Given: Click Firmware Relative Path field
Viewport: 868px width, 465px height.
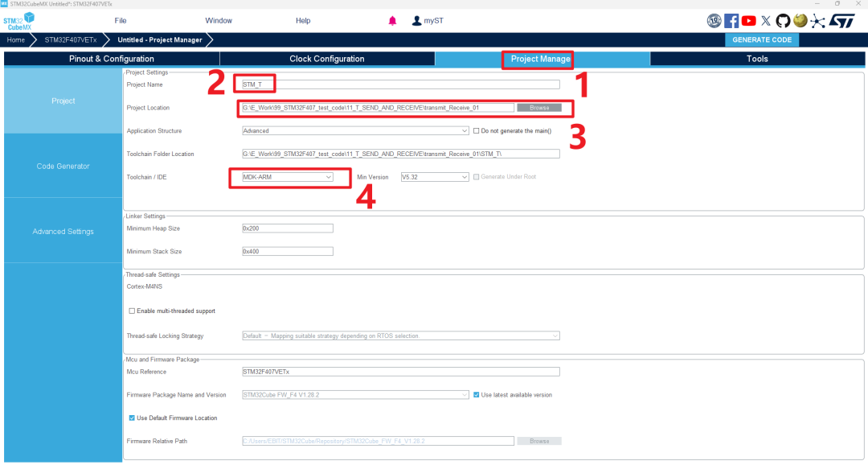Looking at the screenshot, I should click(x=378, y=441).
